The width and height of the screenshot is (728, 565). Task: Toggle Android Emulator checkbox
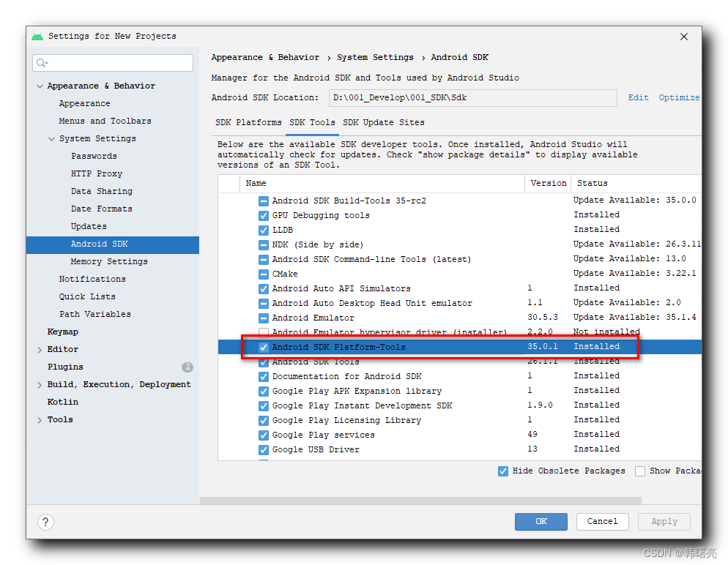pos(263,318)
